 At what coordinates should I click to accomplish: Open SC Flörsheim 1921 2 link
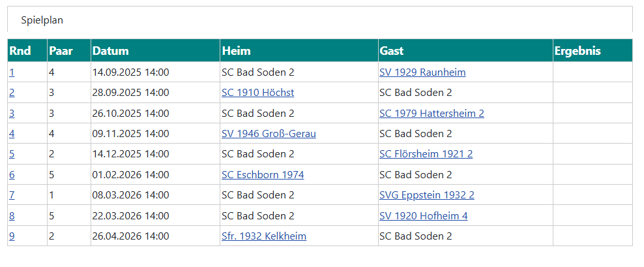(426, 154)
